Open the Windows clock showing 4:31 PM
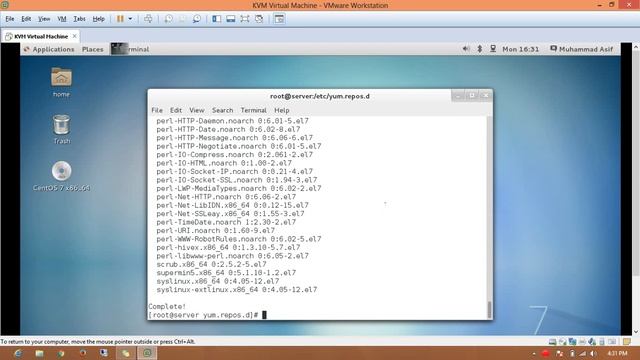This screenshot has width=640, height=360. 617,353
